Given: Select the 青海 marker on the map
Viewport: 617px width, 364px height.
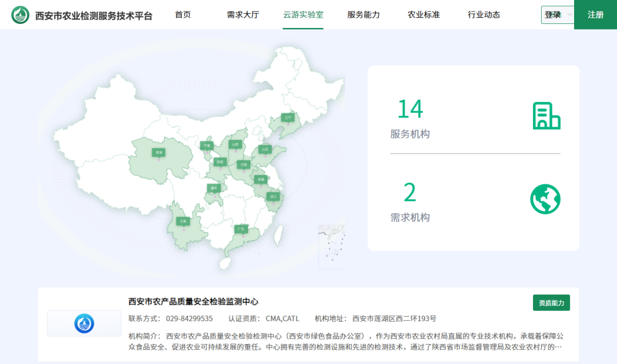Looking at the screenshot, I should coord(159,152).
